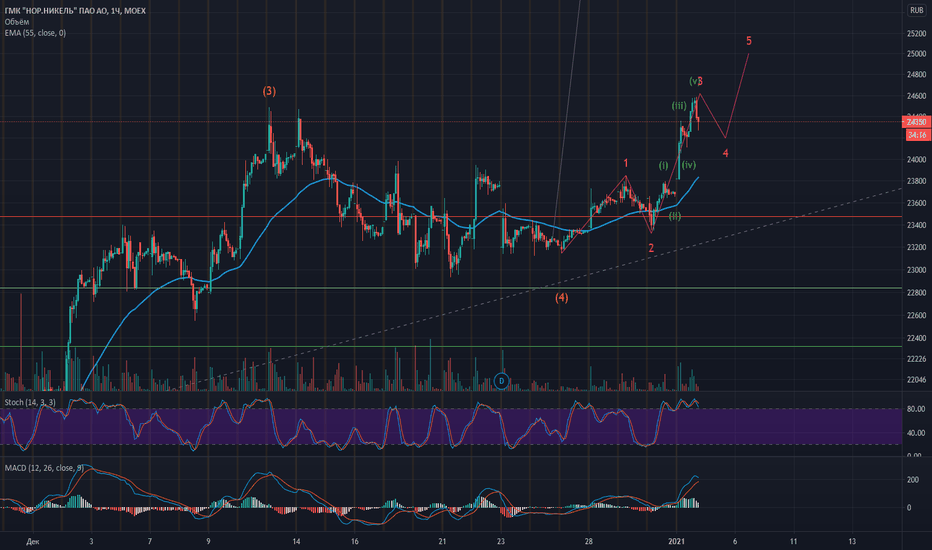Click the Объём volume indicator label
Image resolution: width=932 pixels, height=550 pixels.
coord(17,22)
